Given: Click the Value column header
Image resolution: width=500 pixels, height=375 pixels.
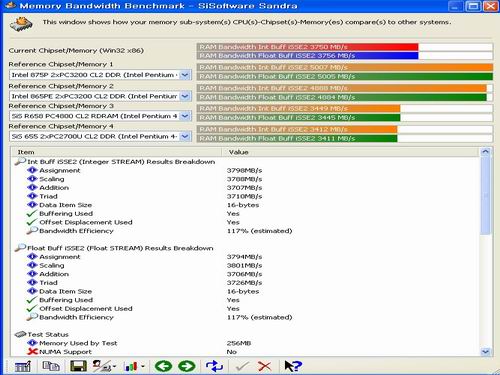Looking at the screenshot, I should pyautogui.click(x=351, y=152).
